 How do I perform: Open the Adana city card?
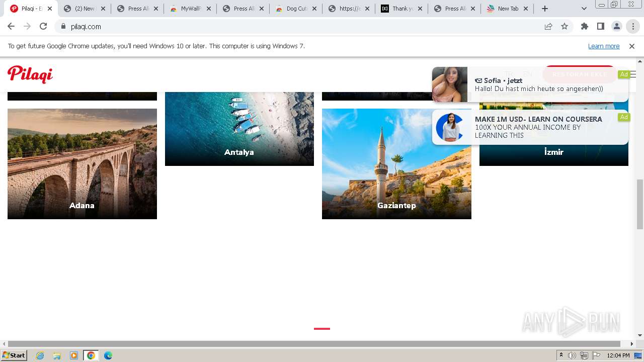[x=82, y=164]
